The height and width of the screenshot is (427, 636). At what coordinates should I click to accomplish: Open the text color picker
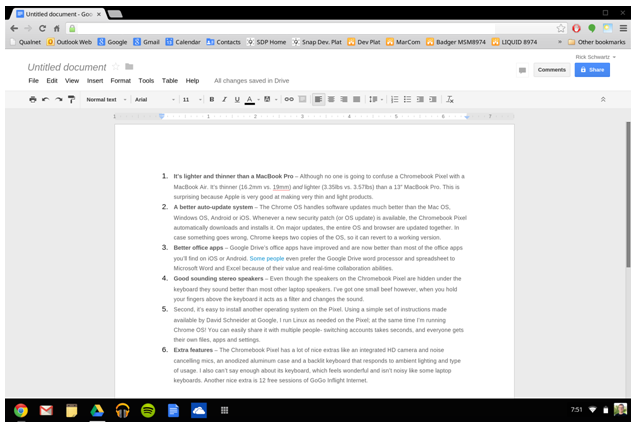point(251,100)
